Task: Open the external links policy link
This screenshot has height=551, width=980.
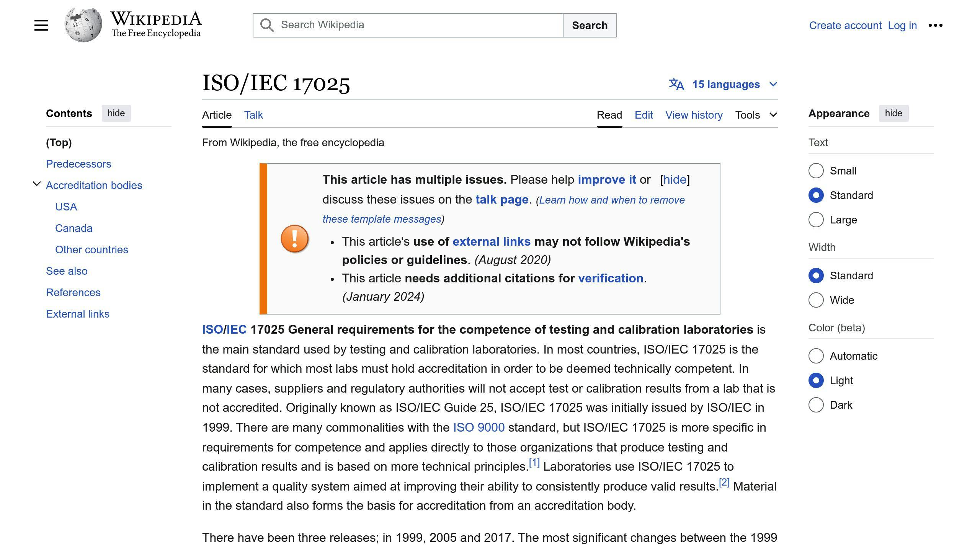Action: point(492,241)
